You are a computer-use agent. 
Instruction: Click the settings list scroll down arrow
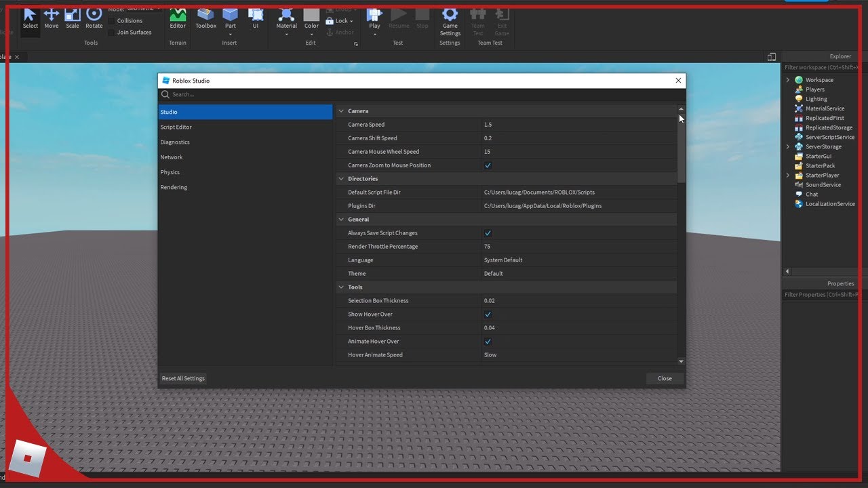pyautogui.click(x=682, y=362)
